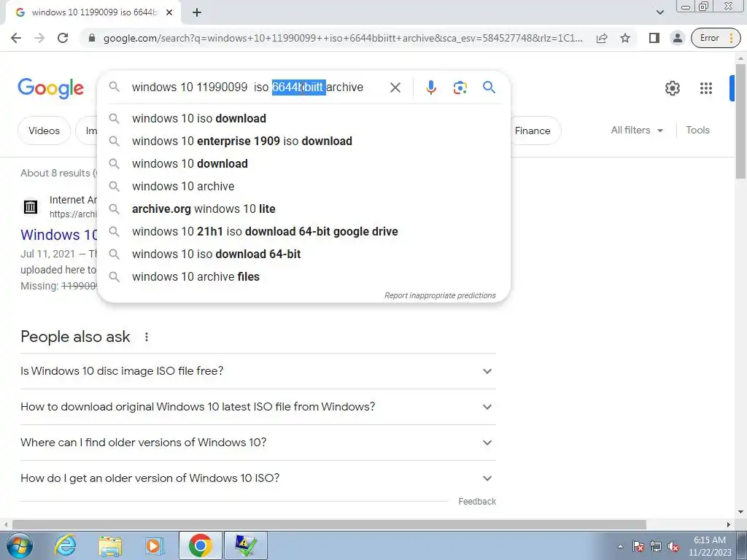Open Windows Media Player from taskbar

click(155, 545)
